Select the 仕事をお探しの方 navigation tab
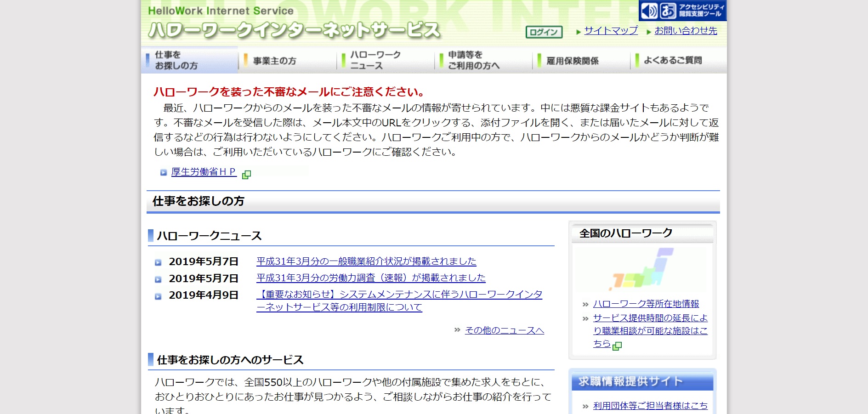Viewport: 868px width, 414px height. tap(190, 60)
